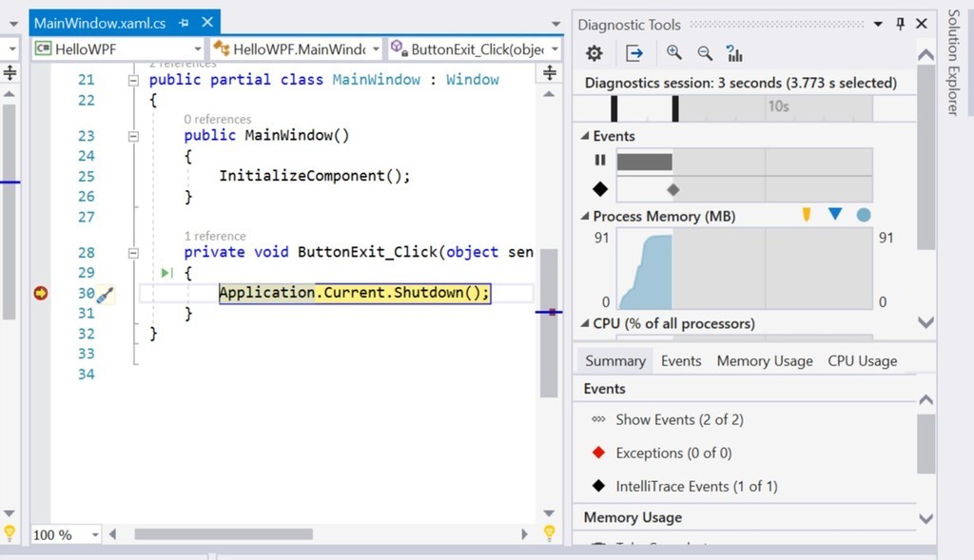The image size is (974, 560).
Task: Open screwdriver quick actions on line 30
Action: pos(105,295)
